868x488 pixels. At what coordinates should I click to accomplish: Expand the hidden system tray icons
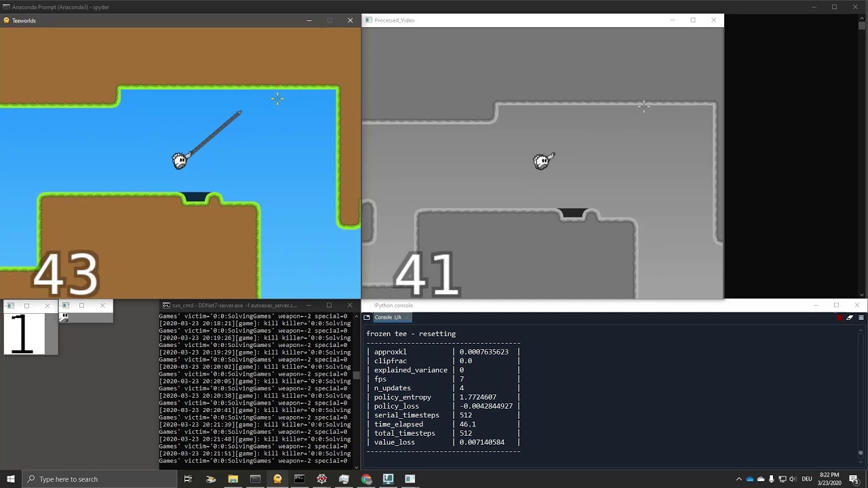(x=738, y=479)
